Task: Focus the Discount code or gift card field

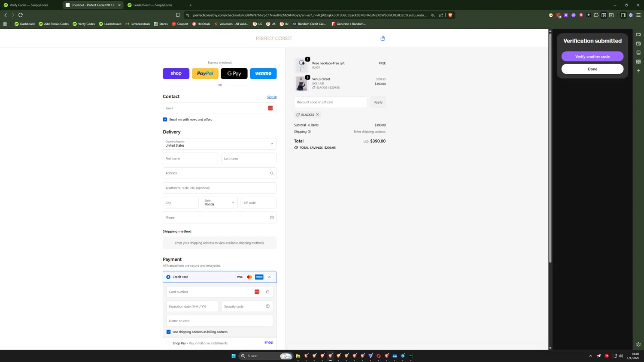Action: [331, 102]
